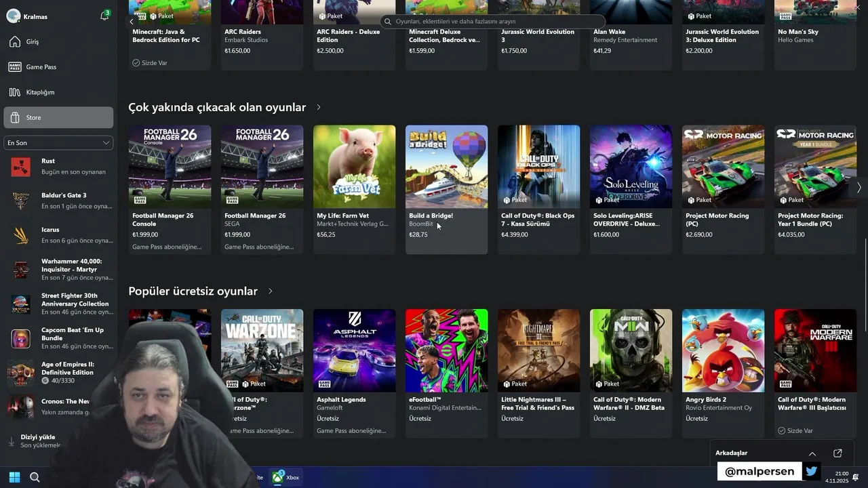Open Football Manager 26 SEGA card
The image size is (868, 488).
pos(262,190)
